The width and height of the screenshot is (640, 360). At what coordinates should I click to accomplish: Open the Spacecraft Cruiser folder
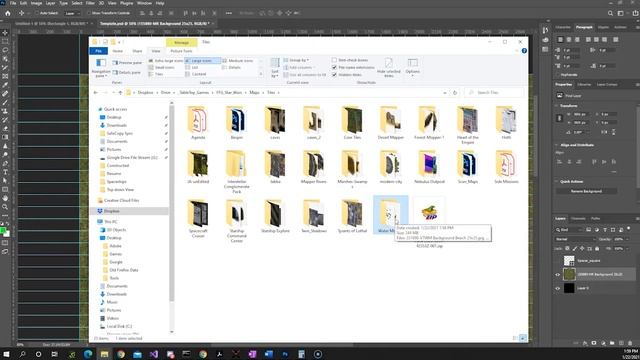coord(198,218)
